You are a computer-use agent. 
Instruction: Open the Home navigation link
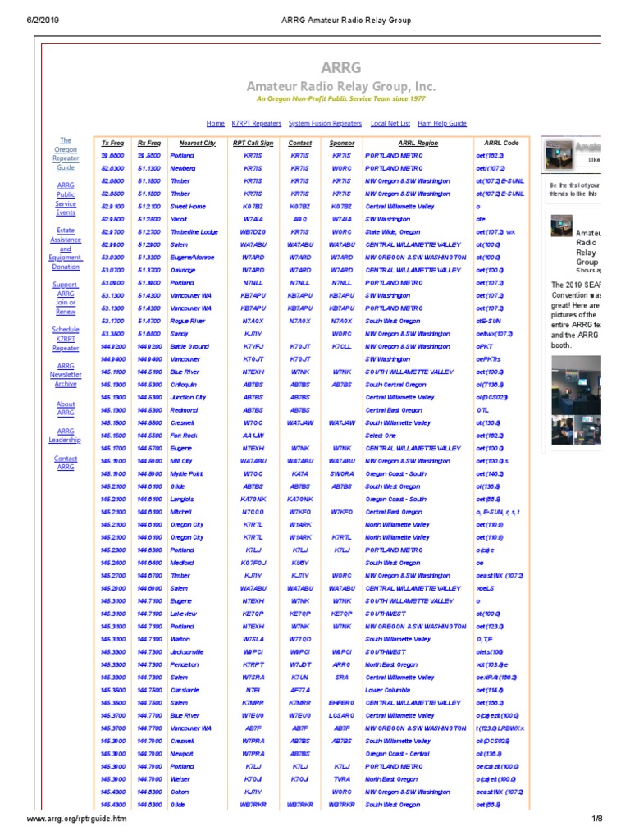pos(216,123)
